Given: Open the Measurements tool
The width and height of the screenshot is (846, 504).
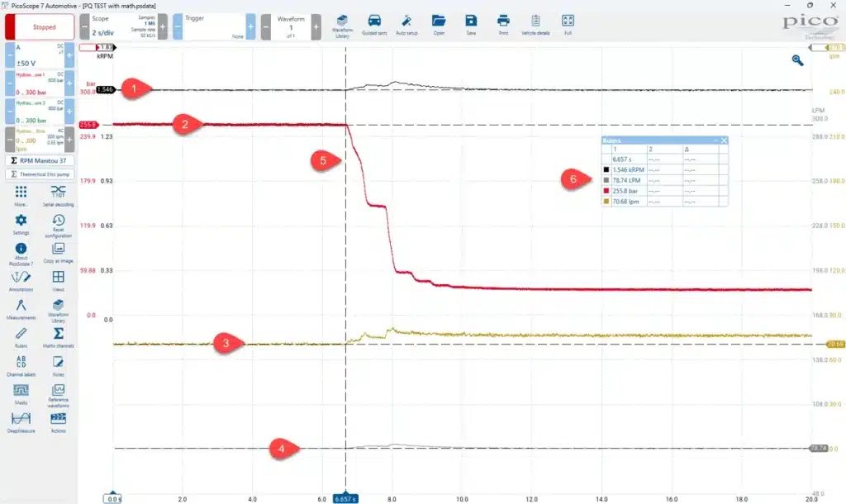Looking at the screenshot, I should click(x=21, y=309).
